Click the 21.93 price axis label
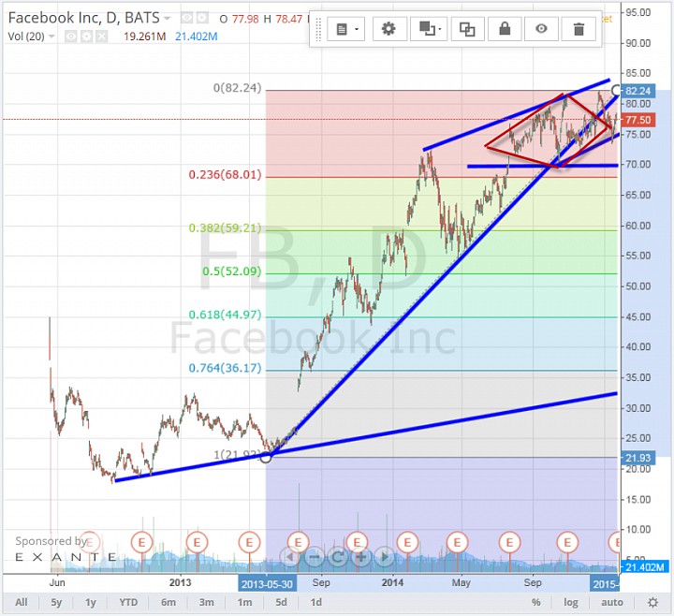Screen dimensions: 674x616 (x=637, y=458)
